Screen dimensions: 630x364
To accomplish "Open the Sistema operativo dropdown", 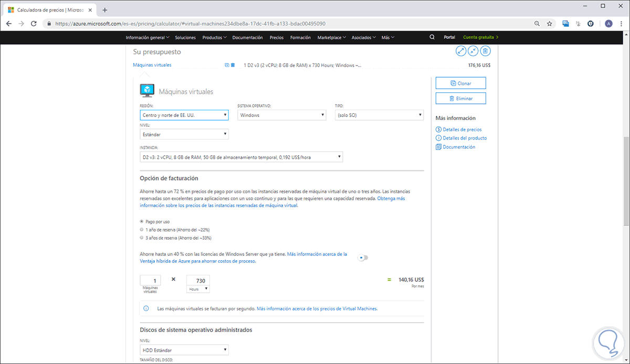I will pyautogui.click(x=282, y=115).
